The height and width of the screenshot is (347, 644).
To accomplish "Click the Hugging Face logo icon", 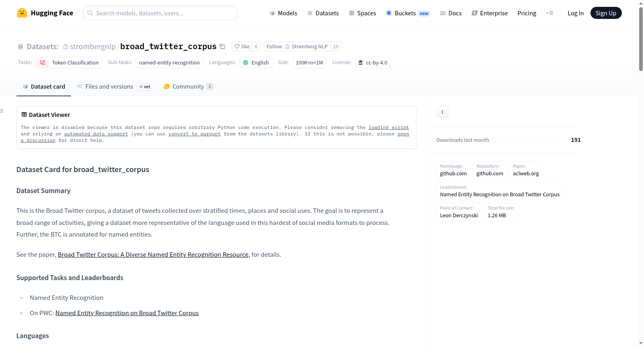I will (22, 13).
